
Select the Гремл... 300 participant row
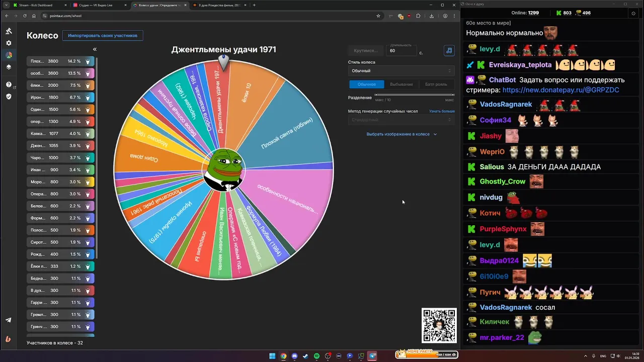pyautogui.click(x=60, y=315)
